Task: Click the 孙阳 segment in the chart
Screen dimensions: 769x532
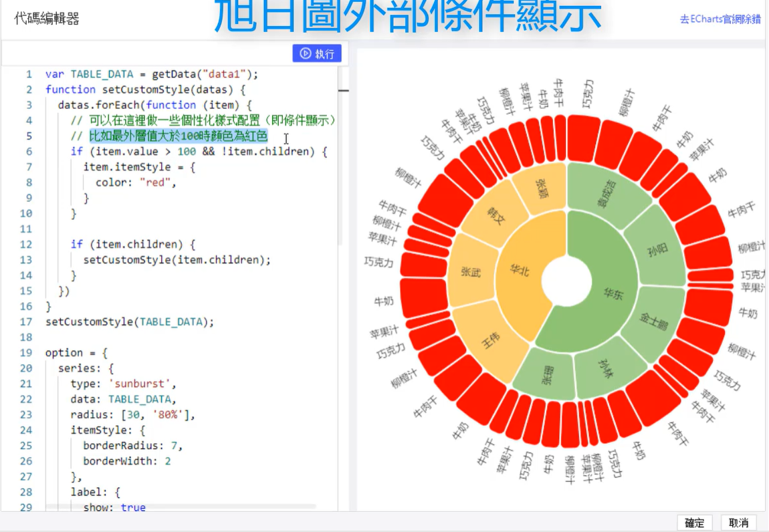Action: [657, 251]
